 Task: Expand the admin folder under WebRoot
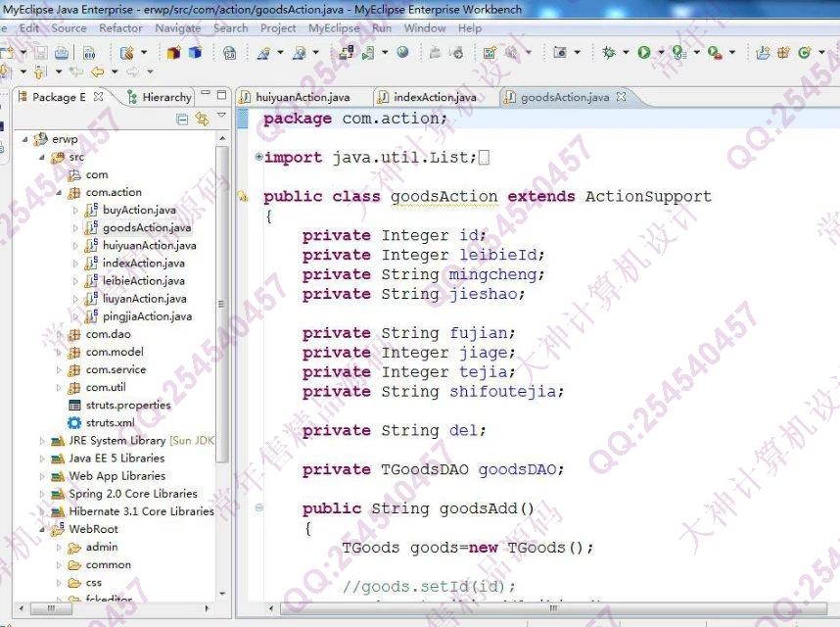[59, 547]
